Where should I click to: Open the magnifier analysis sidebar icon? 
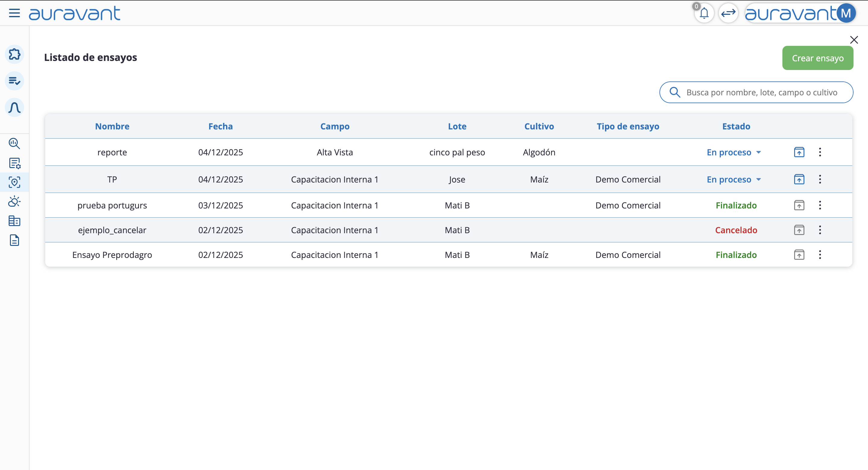click(x=14, y=143)
